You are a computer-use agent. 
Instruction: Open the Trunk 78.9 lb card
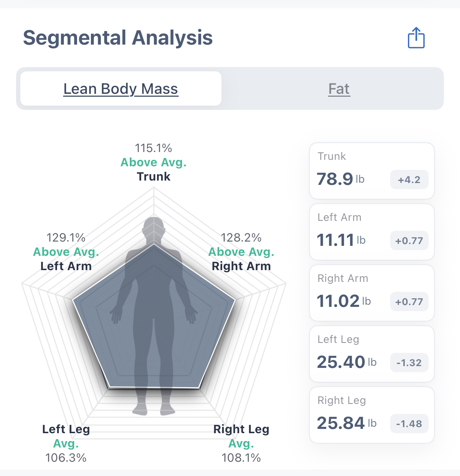click(349, 171)
